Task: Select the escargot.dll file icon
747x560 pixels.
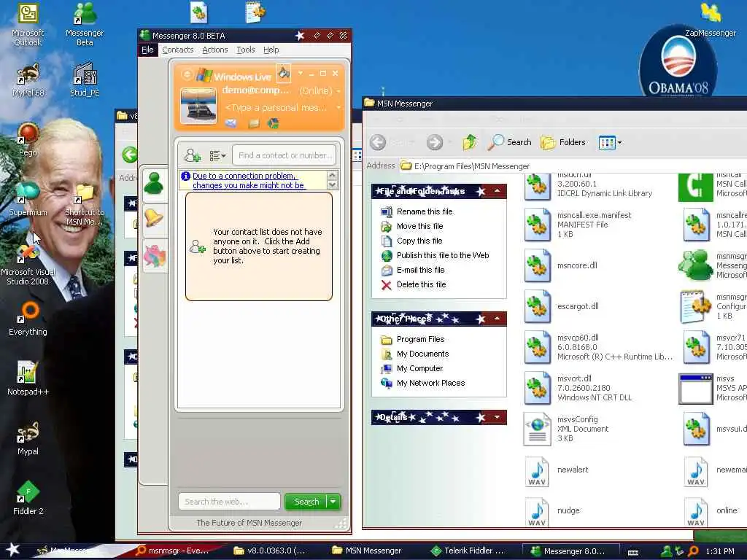Action: click(538, 306)
